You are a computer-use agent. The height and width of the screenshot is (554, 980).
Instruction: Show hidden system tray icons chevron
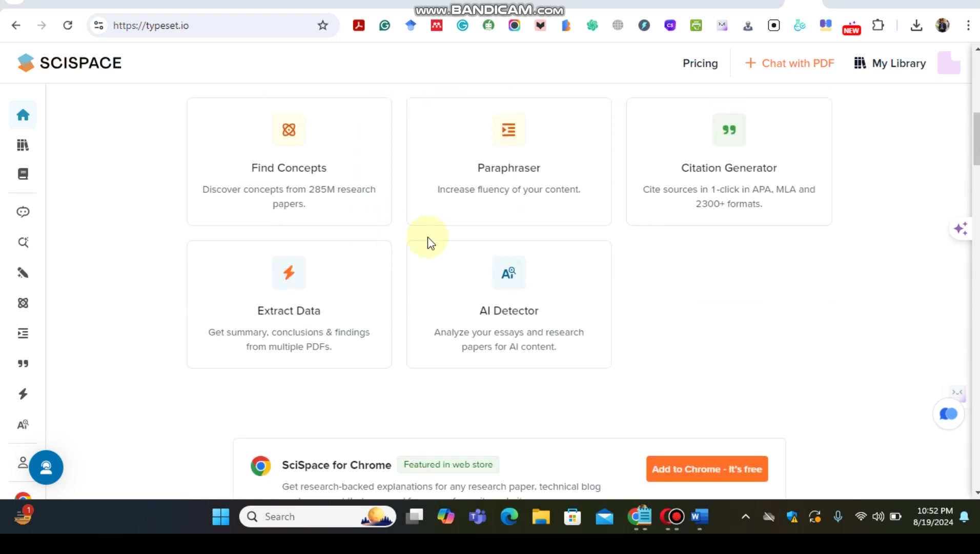coord(746,517)
